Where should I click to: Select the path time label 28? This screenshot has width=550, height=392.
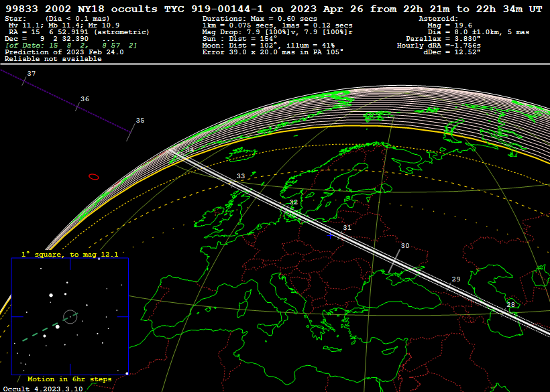tap(510, 305)
